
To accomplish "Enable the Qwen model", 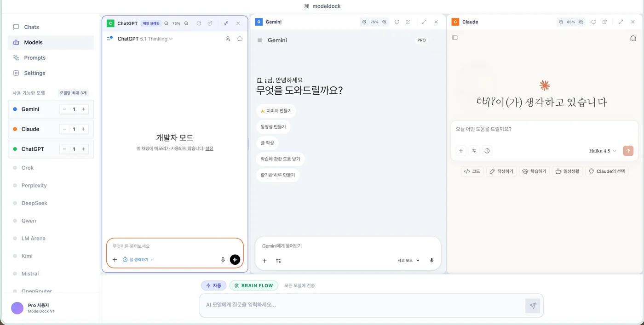I will tap(51, 221).
